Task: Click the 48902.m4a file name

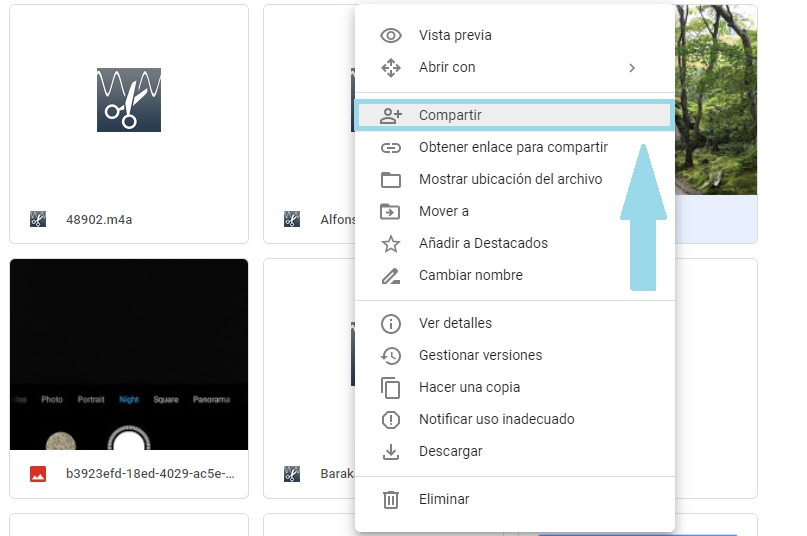Action: point(99,220)
